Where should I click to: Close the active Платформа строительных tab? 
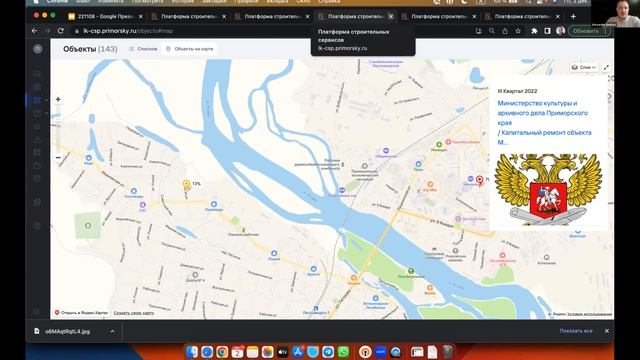(391, 17)
